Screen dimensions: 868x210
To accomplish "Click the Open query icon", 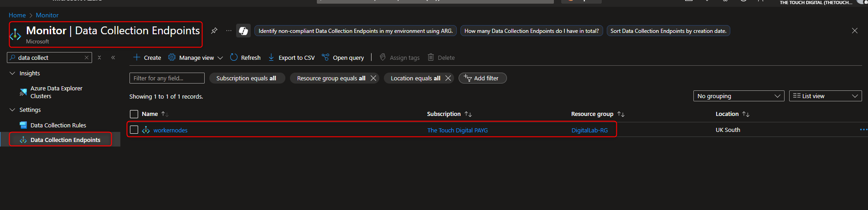I will [x=325, y=57].
